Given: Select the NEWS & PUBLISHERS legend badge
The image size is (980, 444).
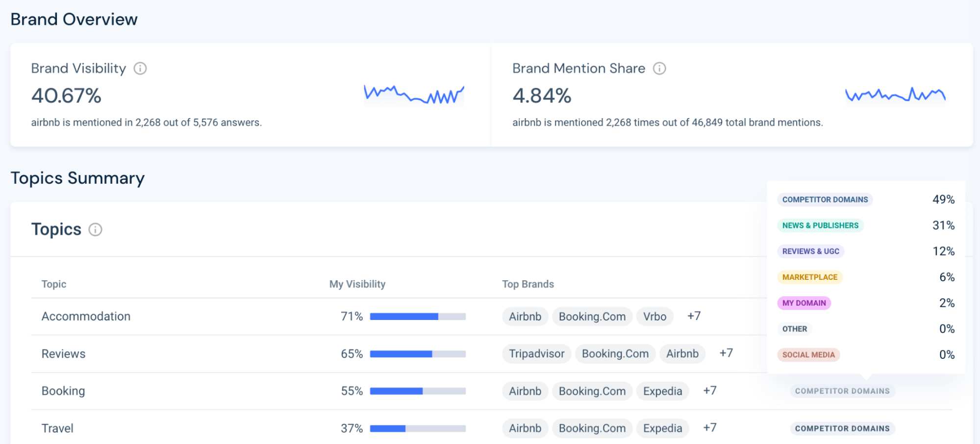Looking at the screenshot, I should 820,225.
